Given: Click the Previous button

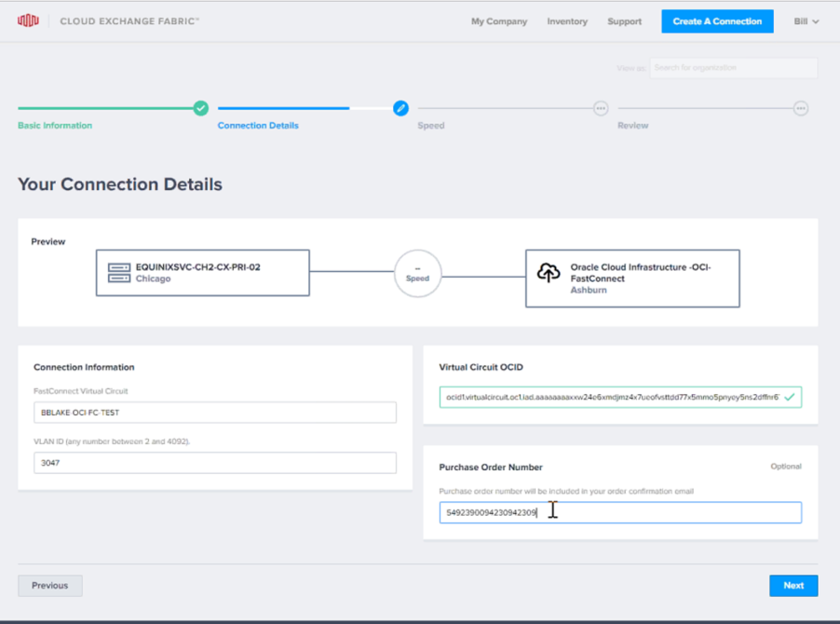Looking at the screenshot, I should tap(49, 586).
